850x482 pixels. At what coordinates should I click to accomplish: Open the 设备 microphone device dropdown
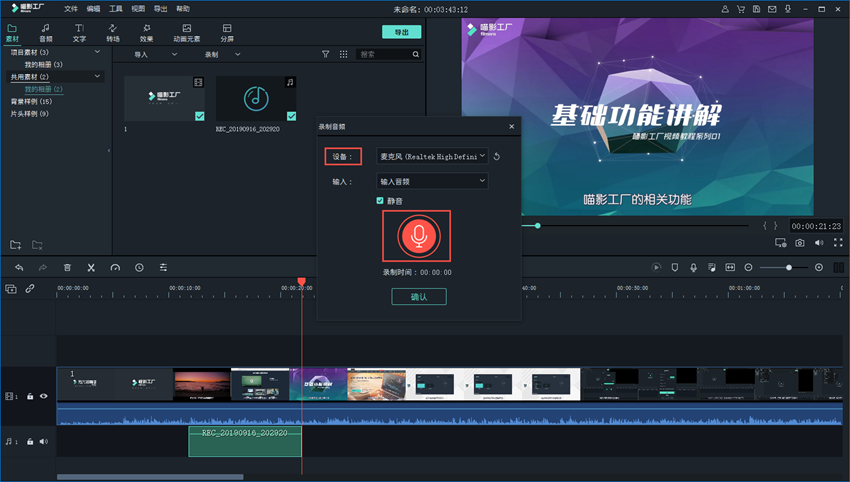pyautogui.click(x=432, y=156)
